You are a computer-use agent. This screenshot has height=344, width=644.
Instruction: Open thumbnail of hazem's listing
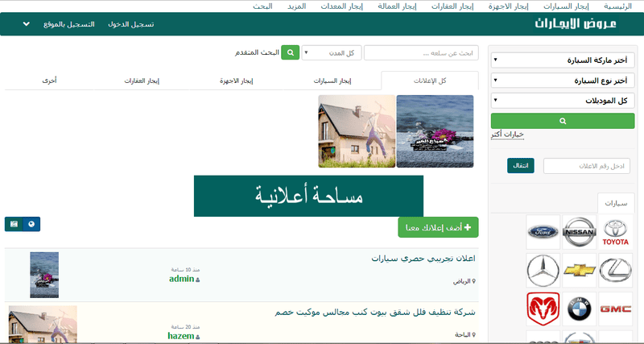point(43,325)
